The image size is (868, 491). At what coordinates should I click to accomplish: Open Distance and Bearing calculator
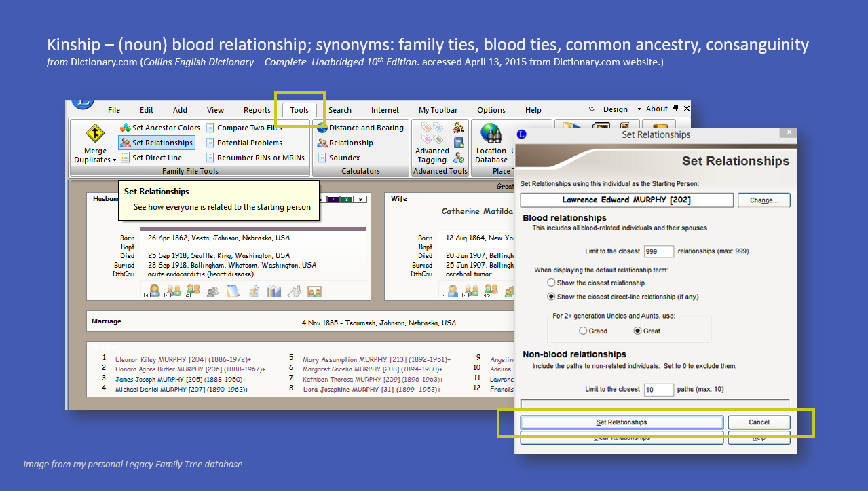[360, 128]
